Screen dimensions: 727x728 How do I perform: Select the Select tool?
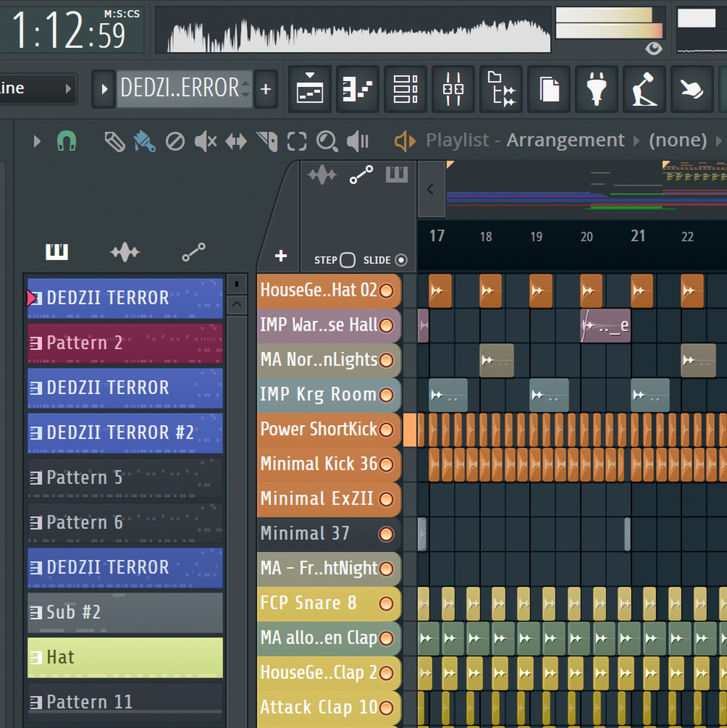297,141
